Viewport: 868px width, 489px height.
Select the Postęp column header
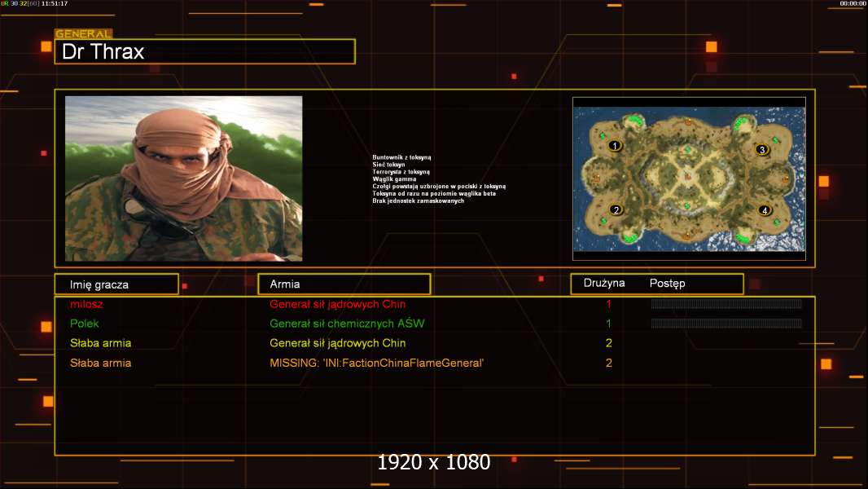click(x=667, y=283)
